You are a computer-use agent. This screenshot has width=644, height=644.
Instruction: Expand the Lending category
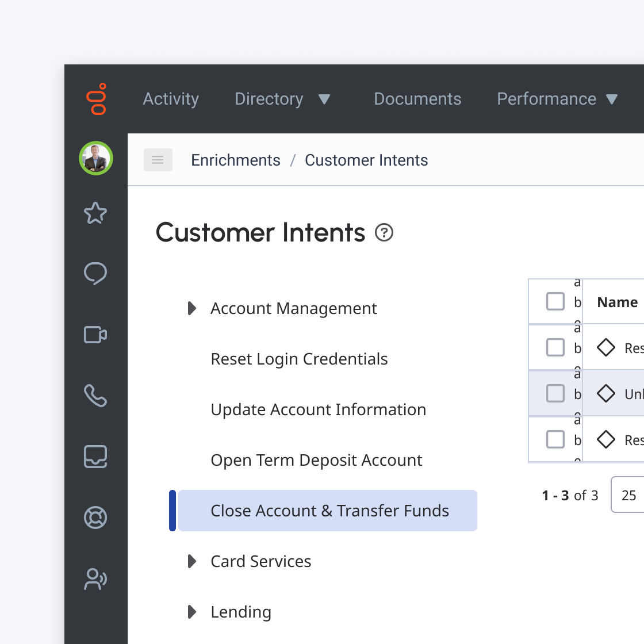(192, 612)
